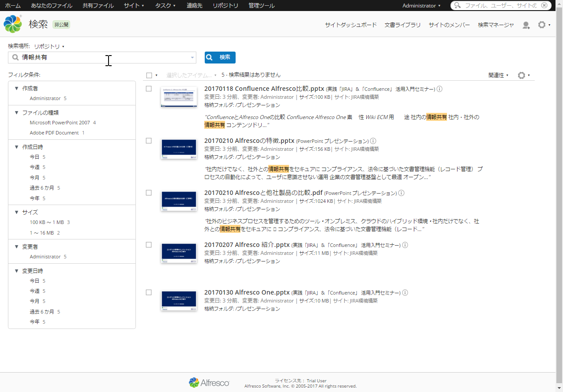Screen dimensions: 563x392
Task: Collapse the 作成者 filter section
Action: click(17, 89)
